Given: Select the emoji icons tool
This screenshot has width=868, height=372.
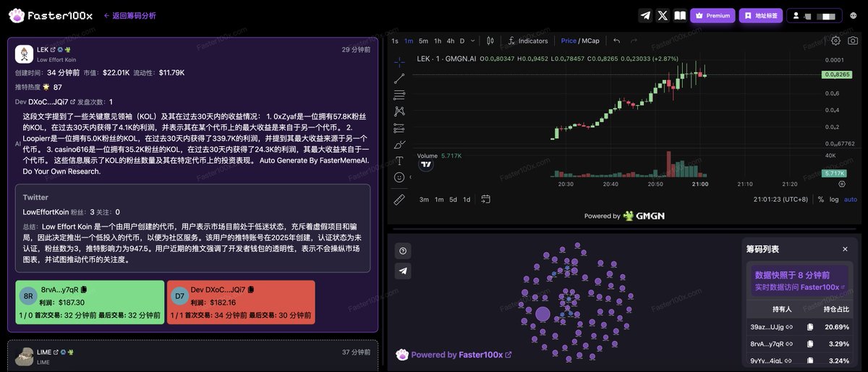Looking at the screenshot, I should pos(399,177).
